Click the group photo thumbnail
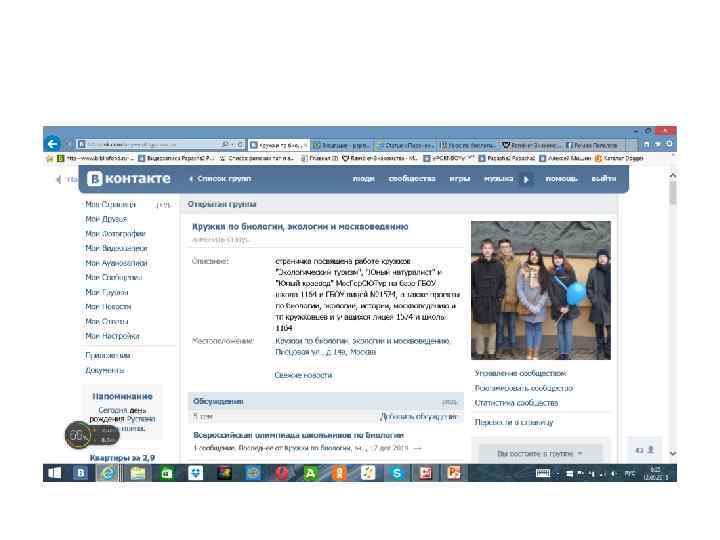The height and width of the screenshot is (540, 720). click(541, 290)
